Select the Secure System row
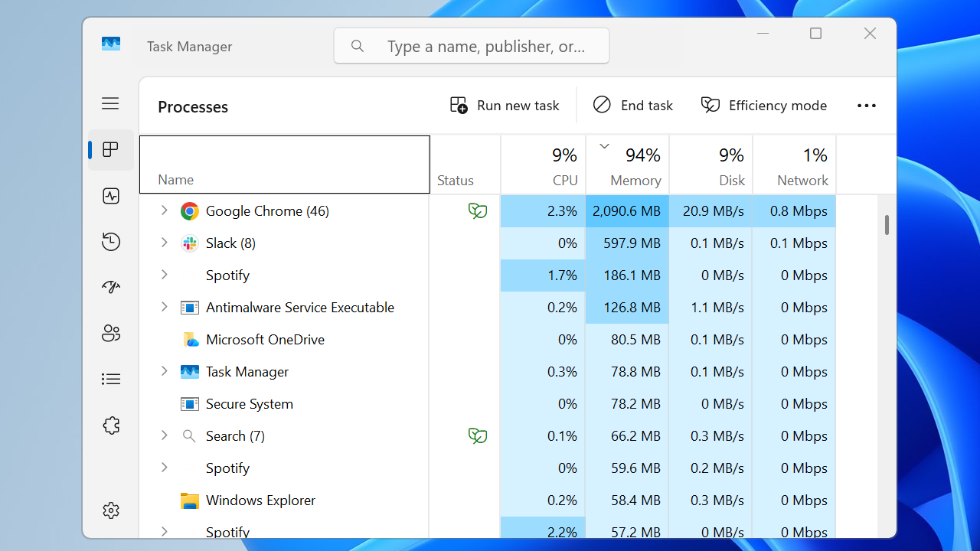 (488, 404)
